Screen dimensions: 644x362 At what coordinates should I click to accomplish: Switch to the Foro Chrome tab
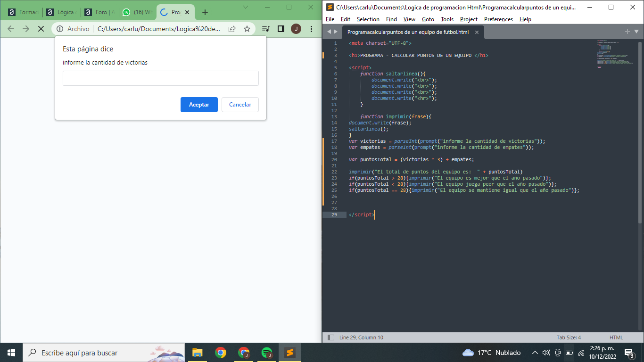click(x=100, y=12)
